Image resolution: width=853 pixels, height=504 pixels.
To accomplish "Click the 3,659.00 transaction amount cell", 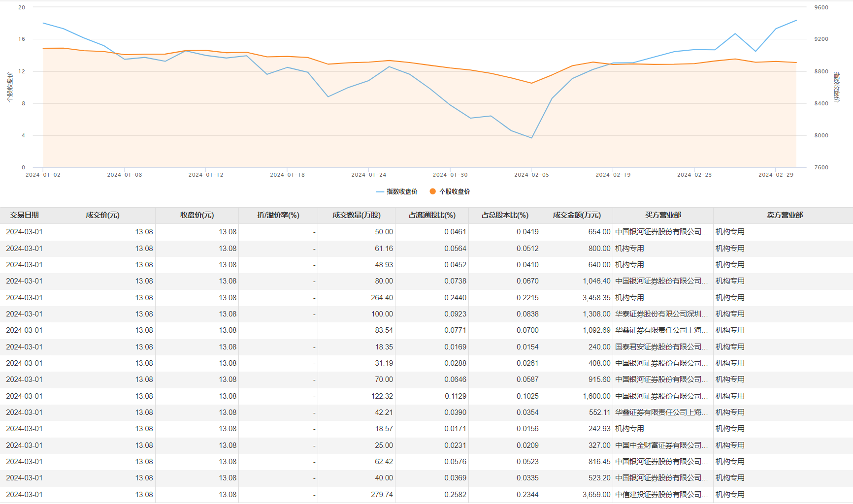I will [596, 495].
